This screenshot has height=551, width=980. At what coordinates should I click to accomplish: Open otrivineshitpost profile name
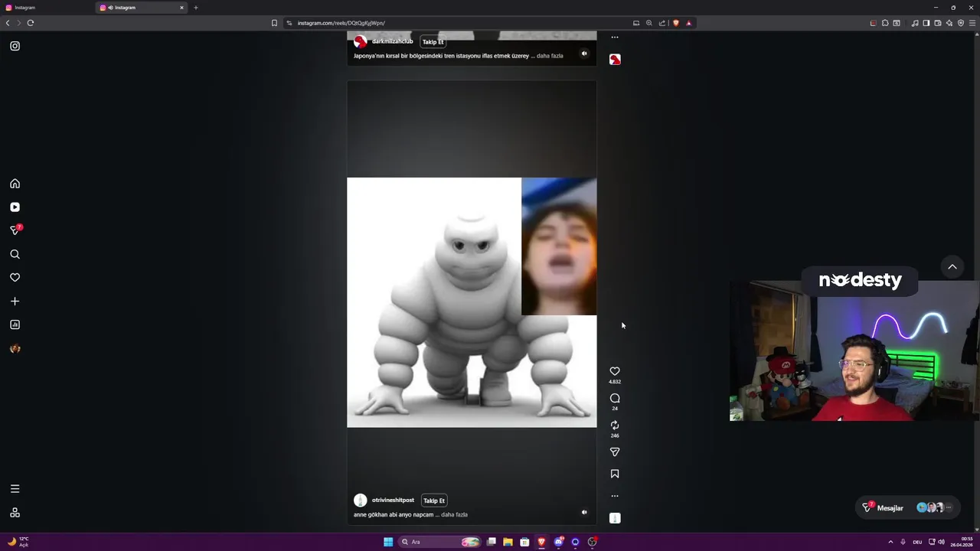393,500
